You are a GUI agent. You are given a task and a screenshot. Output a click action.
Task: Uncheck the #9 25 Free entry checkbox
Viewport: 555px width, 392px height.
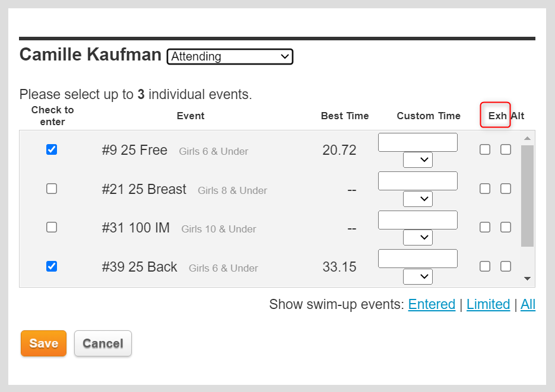52,150
